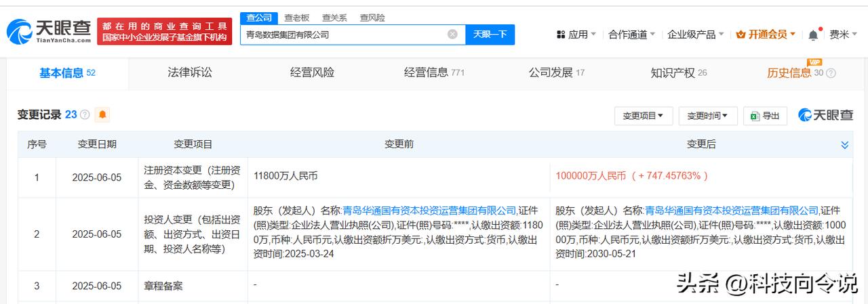The height and width of the screenshot is (304, 868).
Task: Click the help icon next to 历史信息 30
Action: (x=831, y=73)
